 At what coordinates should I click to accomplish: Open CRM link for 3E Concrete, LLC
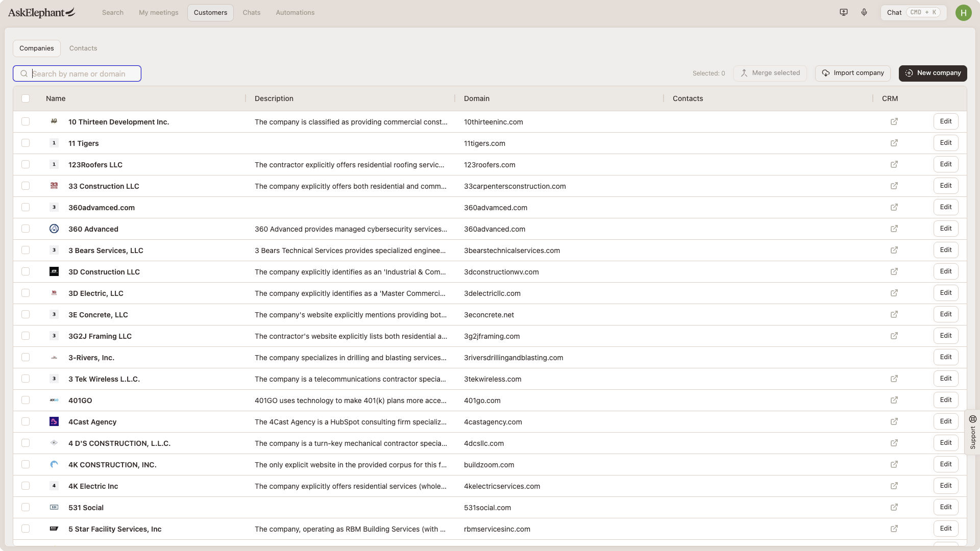click(894, 314)
